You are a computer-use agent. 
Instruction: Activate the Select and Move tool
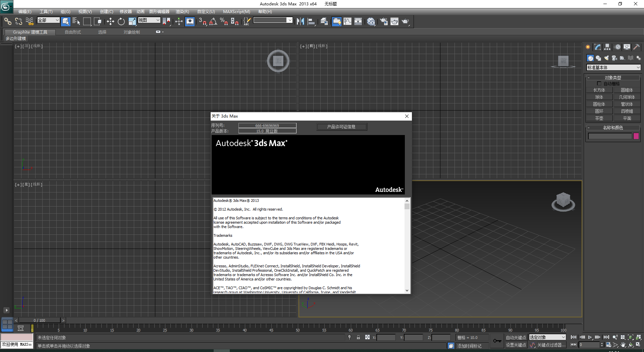click(110, 21)
